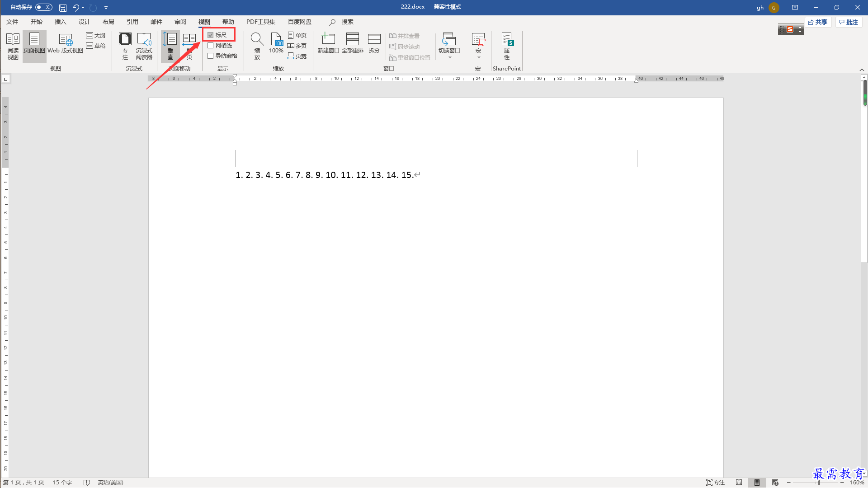Click page number 第1页,共1页 indicator
This screenshot has height=488, width=868.
tap(24, 483)
